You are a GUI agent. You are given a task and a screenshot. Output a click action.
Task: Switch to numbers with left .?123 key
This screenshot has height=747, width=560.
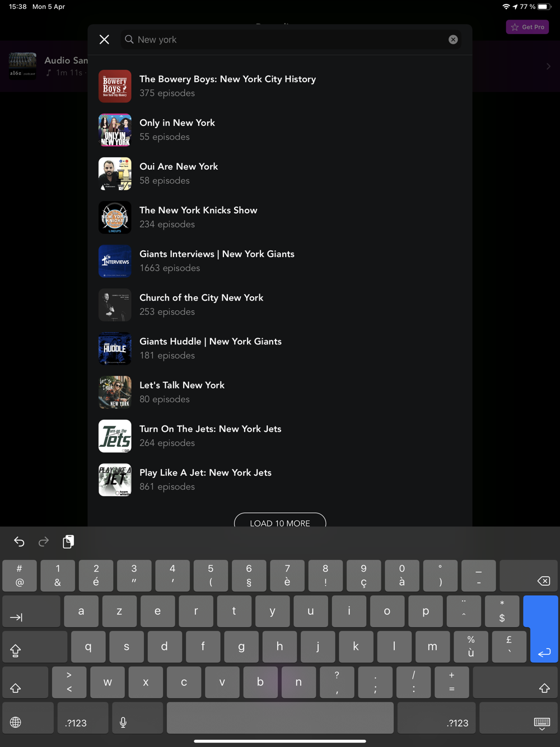pyautogui.click(x=83, y=718)
